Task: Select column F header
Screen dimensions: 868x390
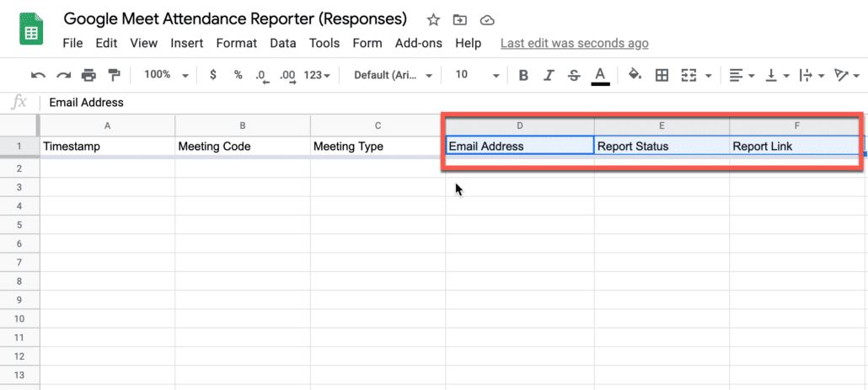Action: pyautogui.click(x=796, y=126)
